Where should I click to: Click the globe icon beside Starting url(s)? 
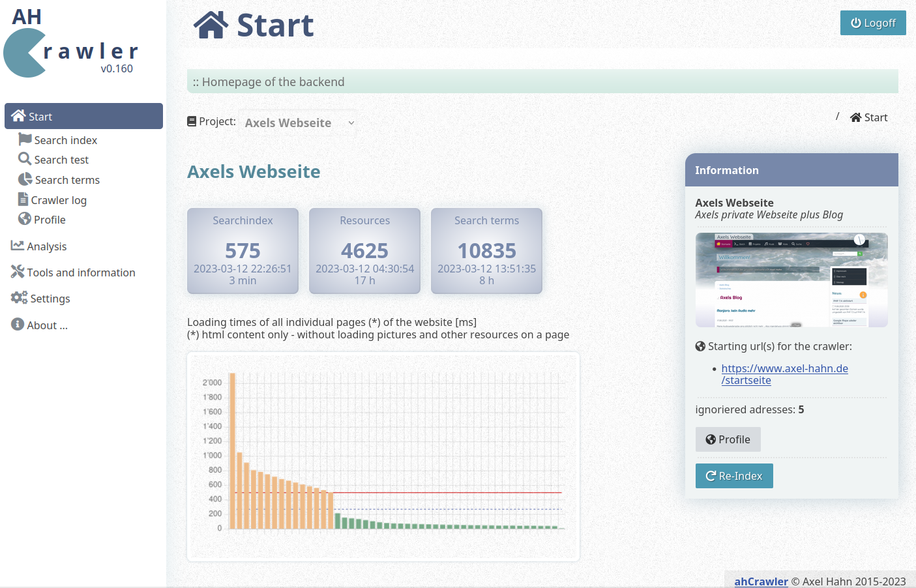(700, 346)
